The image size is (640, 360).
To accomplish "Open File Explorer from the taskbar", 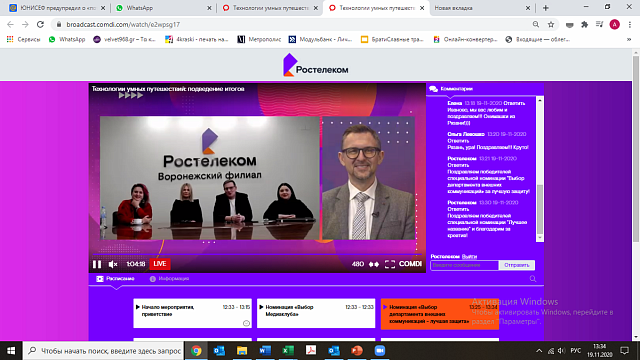I will tap(242, 351).
